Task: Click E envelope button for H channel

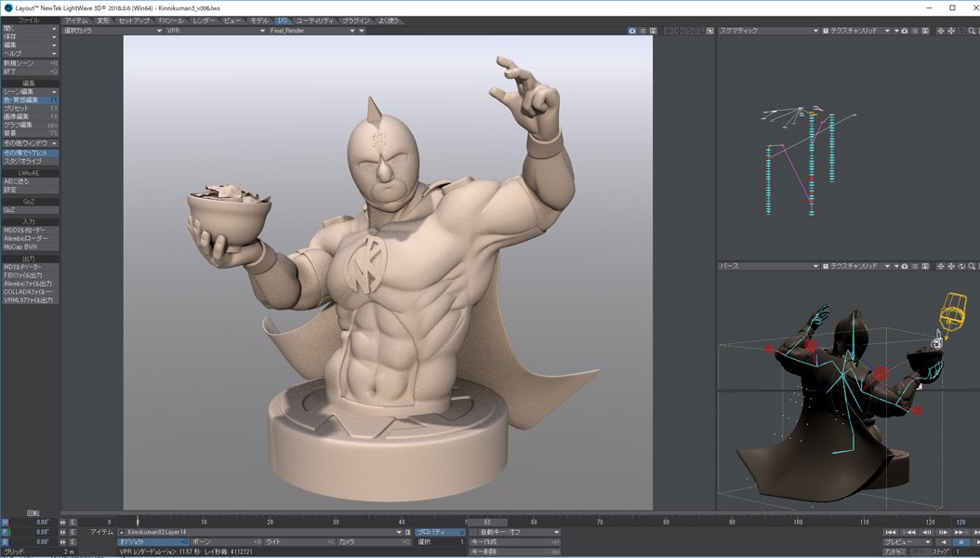Action: (73, 523)
